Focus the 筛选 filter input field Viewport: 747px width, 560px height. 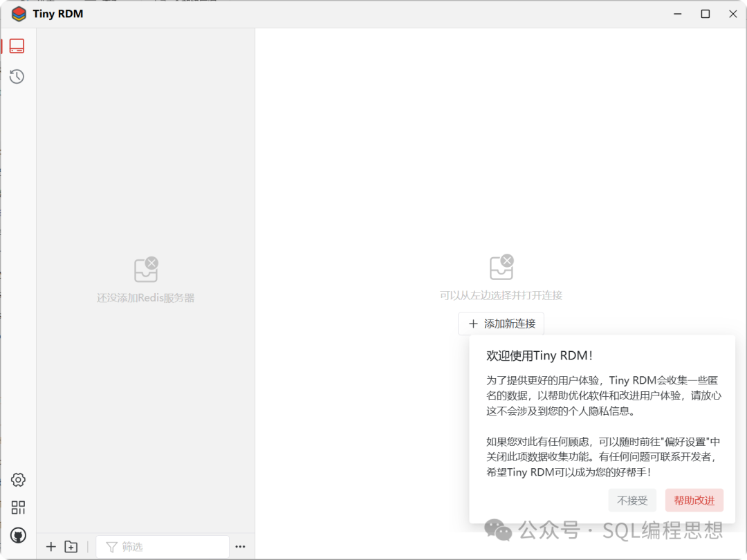169,547
